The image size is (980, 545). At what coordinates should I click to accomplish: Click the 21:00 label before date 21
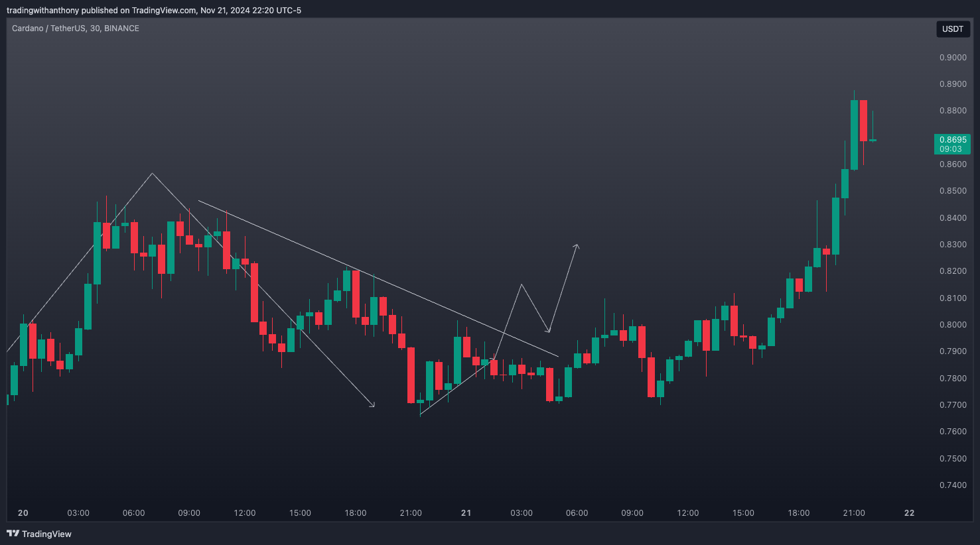411,513
